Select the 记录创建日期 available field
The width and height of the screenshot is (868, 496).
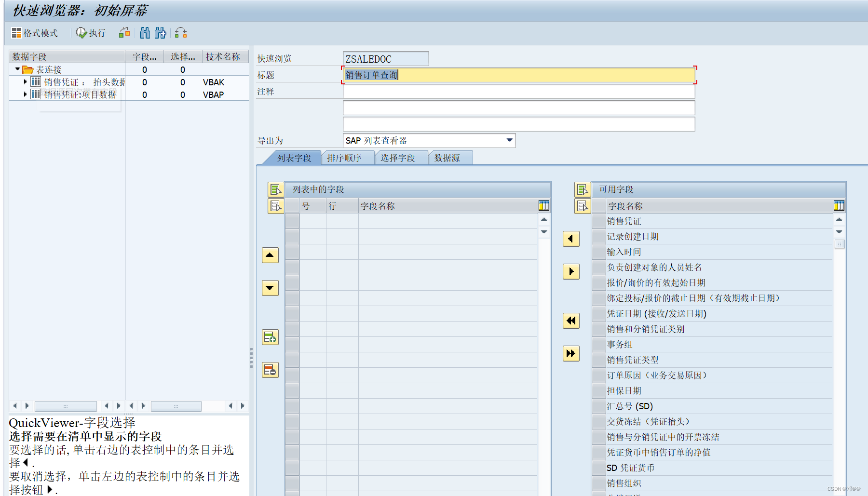[719, 237]
